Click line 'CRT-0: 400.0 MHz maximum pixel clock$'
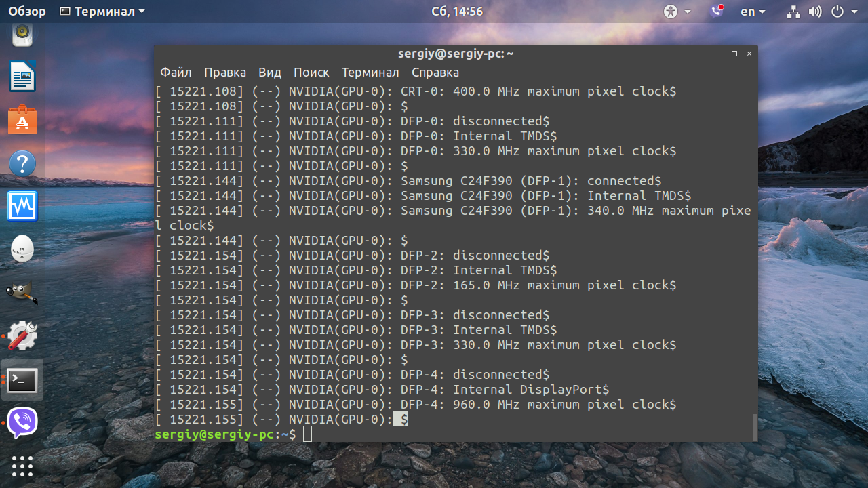This screenshot has height=488, width=868. pos(538,91)
